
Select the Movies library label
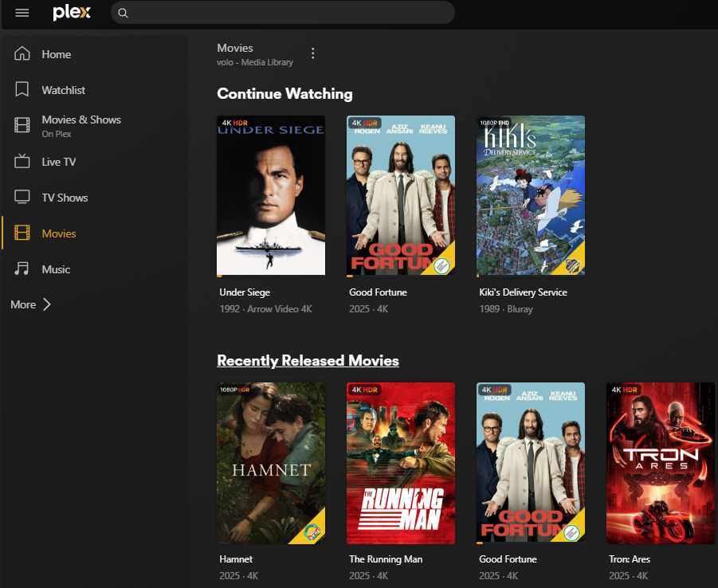(x=59, y=233)
